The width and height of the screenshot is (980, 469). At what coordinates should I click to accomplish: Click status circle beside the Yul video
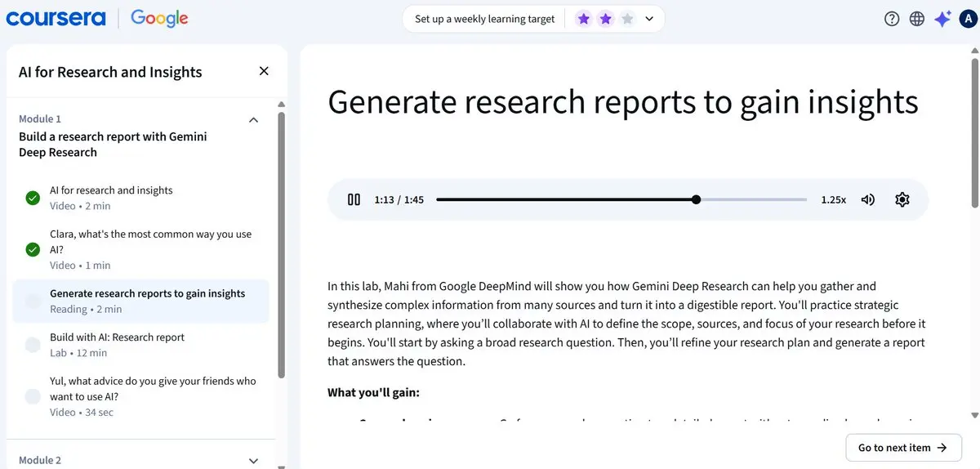click(x=33, y=396)
